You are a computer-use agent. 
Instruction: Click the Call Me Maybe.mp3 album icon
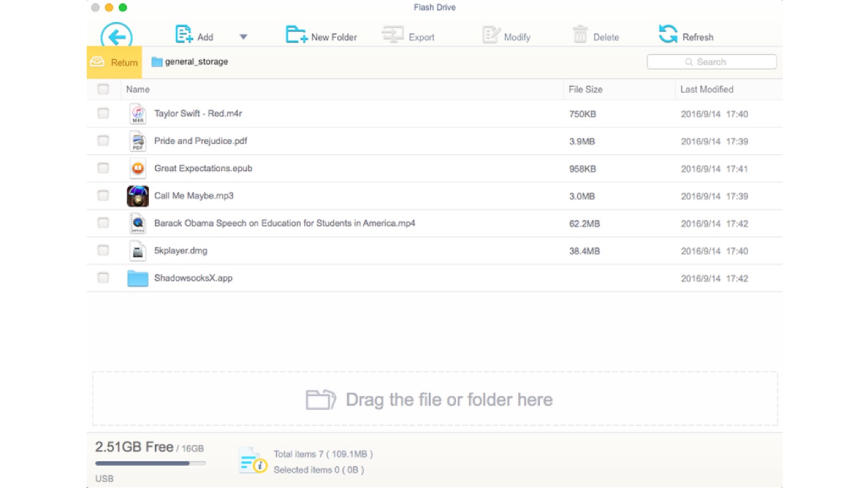(x=138, y=196)
